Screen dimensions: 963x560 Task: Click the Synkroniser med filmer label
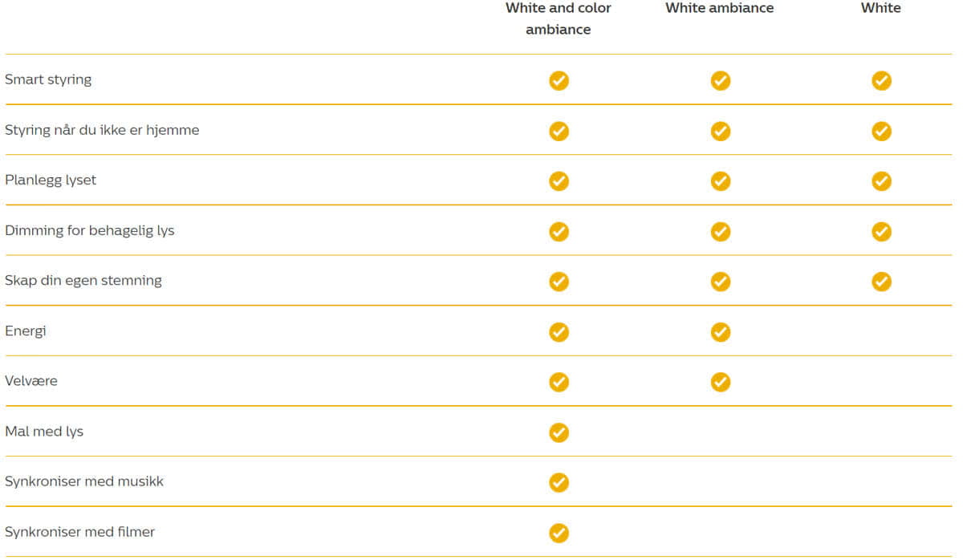click(x=80, y=531)
